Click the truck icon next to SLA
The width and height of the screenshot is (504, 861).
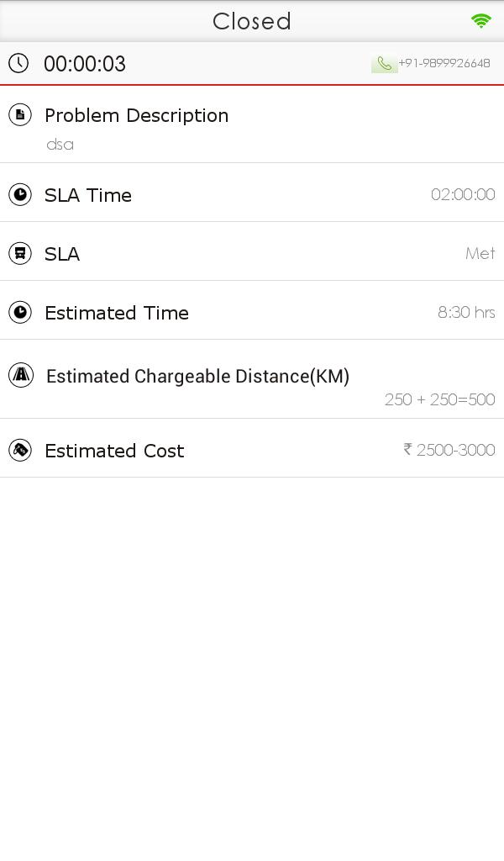tap(20, 253)
